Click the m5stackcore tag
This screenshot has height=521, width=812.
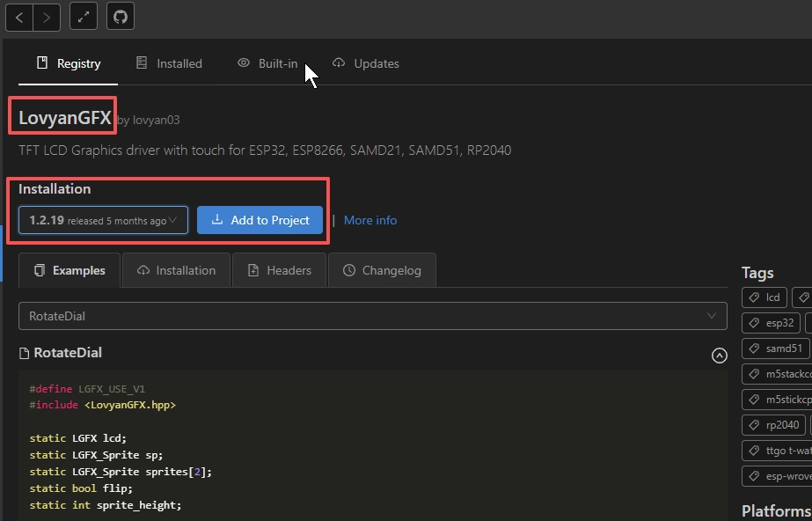pyautogui.click(x=777, y=374)
